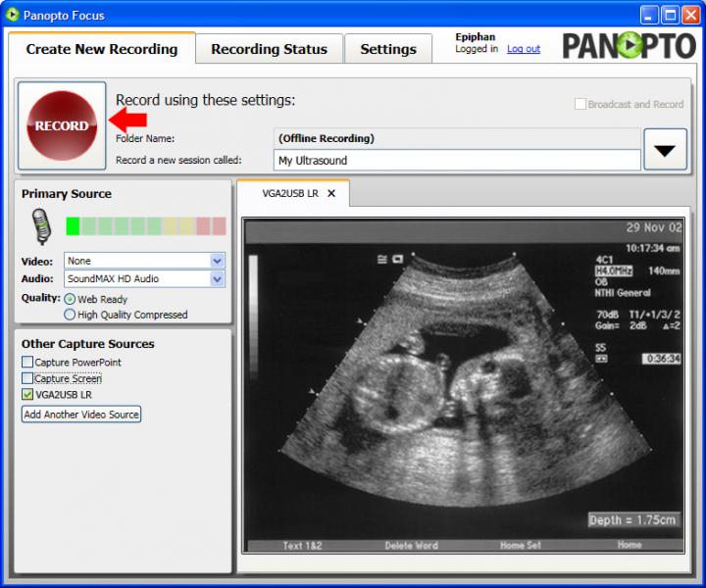Viewport: 706px width, 588px height.
Task: Click the audio level meter bar
Action: point(145,226)
